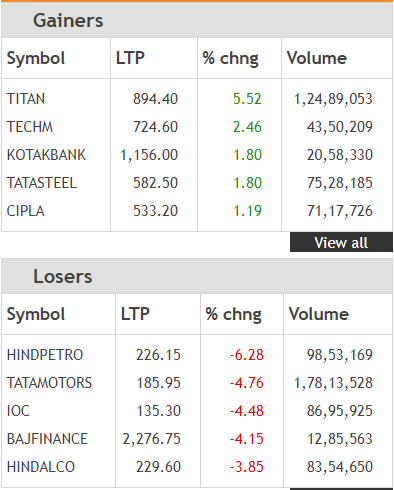
Task: Click the Gainers section header
Action: coord(68,21)
